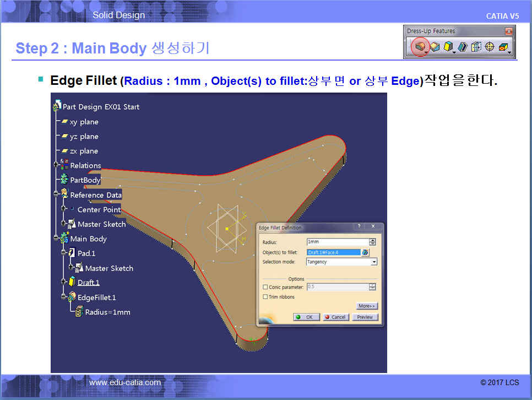Select the Chamfer tool
Viewport: 532px width, 400px height.
(x=435, y=47)
